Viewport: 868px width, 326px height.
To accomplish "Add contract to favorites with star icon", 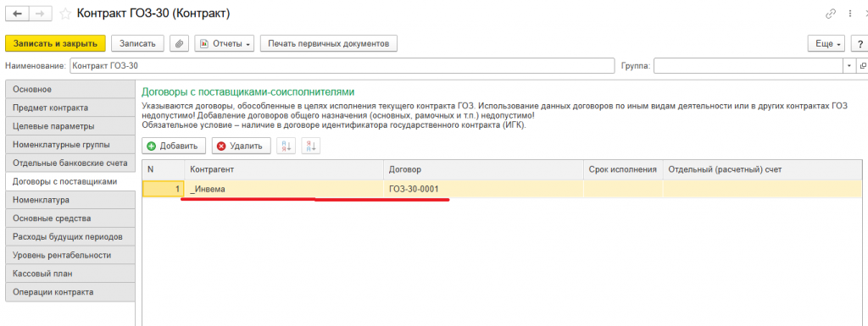I will pyautogui.click(x=64, y=14).
